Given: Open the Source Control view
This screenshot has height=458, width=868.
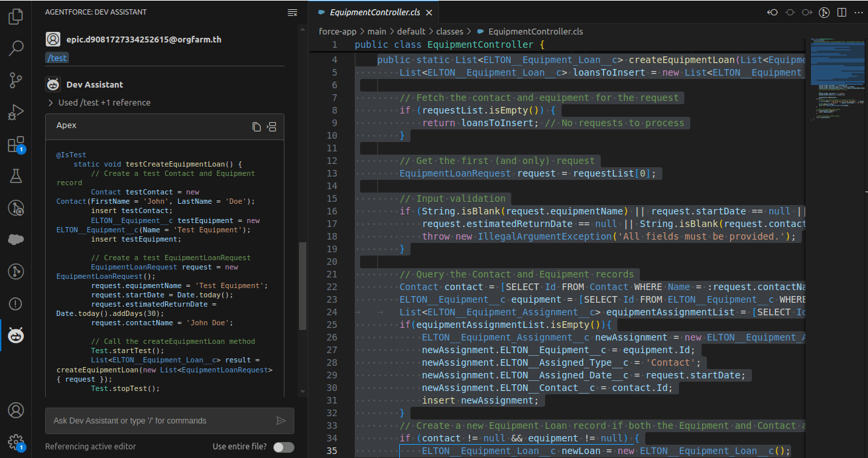Looking at the screenshot, I should point(16,80).
